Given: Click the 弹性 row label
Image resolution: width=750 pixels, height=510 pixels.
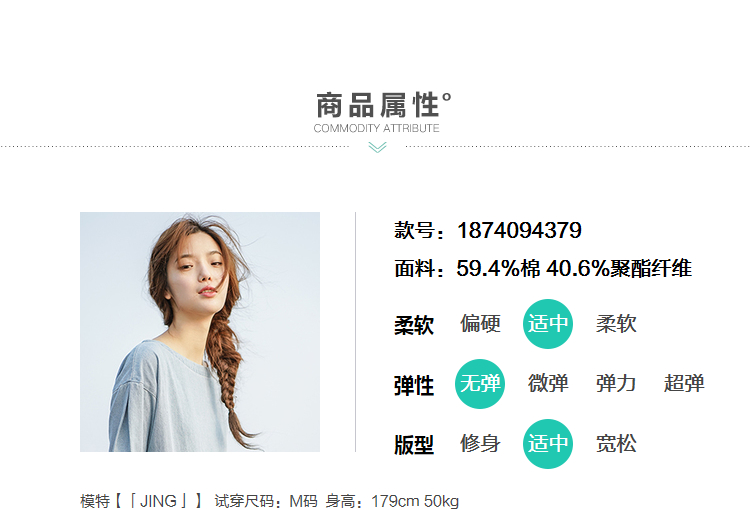Looking at the screenshot, I should pos(414,386).
